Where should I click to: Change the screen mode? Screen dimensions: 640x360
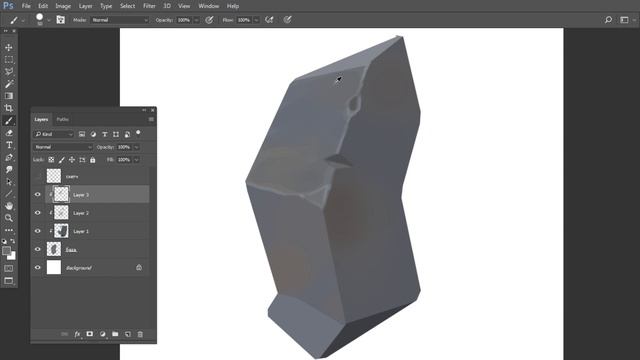click(9, 281)
